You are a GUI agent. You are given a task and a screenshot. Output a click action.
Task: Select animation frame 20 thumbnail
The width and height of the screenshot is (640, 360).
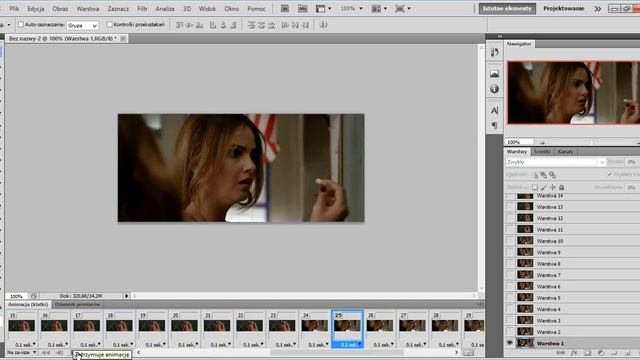[184, 325]
